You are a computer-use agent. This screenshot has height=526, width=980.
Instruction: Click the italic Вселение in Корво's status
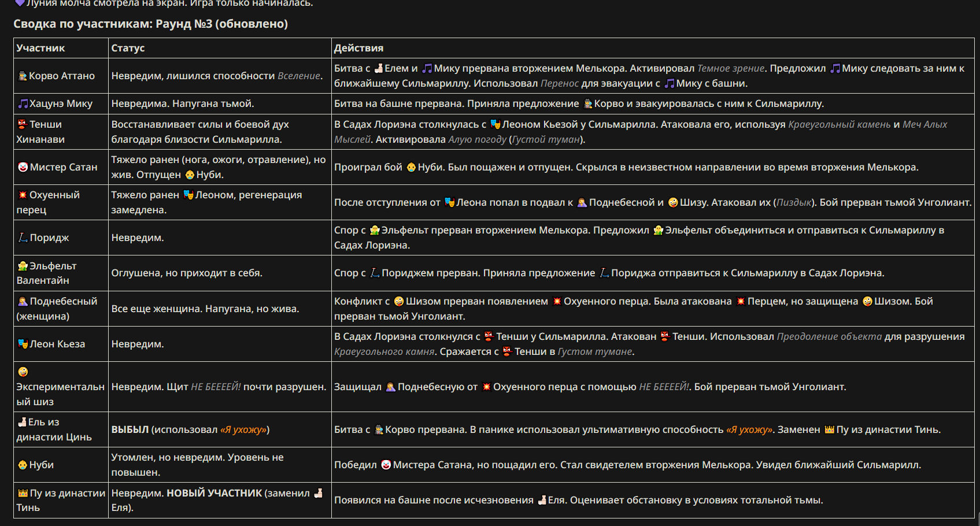point(299,76)
